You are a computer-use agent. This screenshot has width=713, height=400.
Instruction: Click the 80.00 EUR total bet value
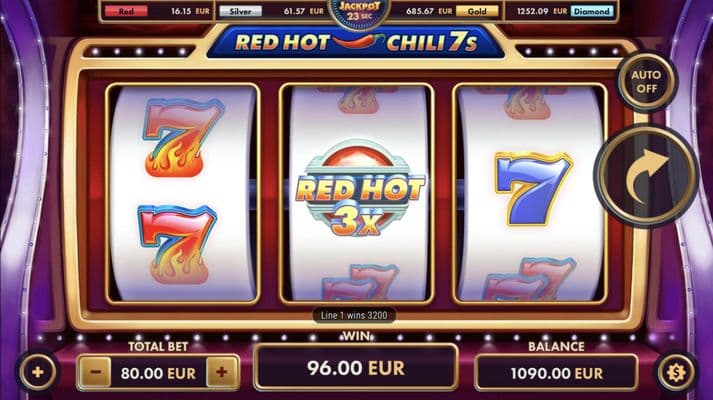[158, 373]
